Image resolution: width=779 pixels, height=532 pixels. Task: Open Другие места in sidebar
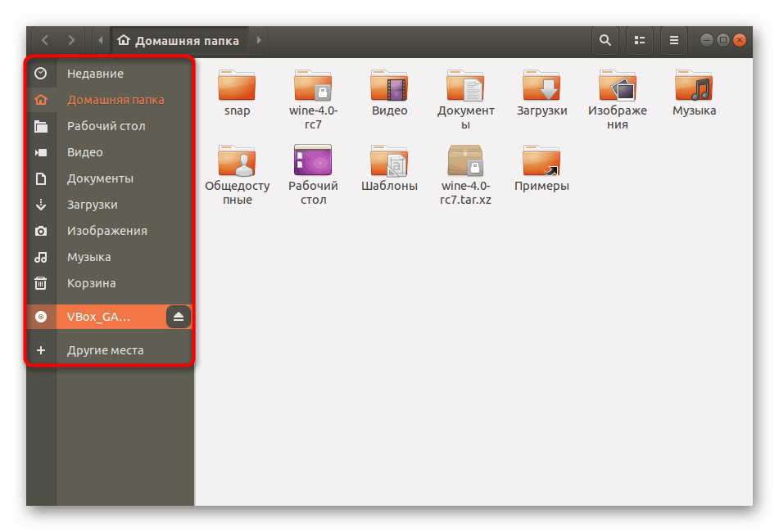[x=110, y=350]
